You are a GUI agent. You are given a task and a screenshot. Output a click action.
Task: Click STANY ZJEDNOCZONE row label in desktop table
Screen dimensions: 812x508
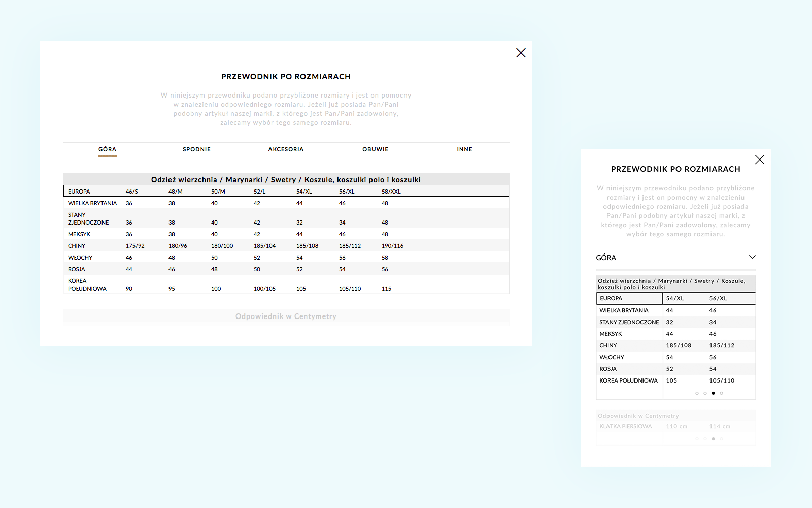click(88, 219)
